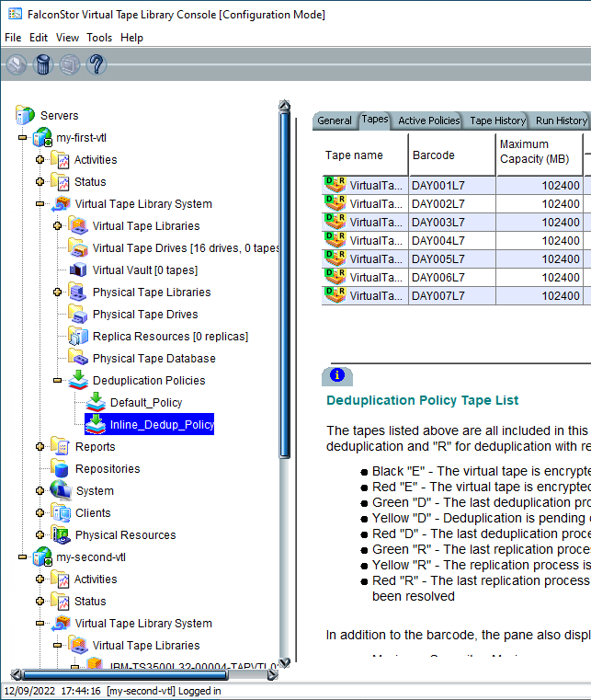
Task: Switch to the Run History tab
Action: (561, 120)
